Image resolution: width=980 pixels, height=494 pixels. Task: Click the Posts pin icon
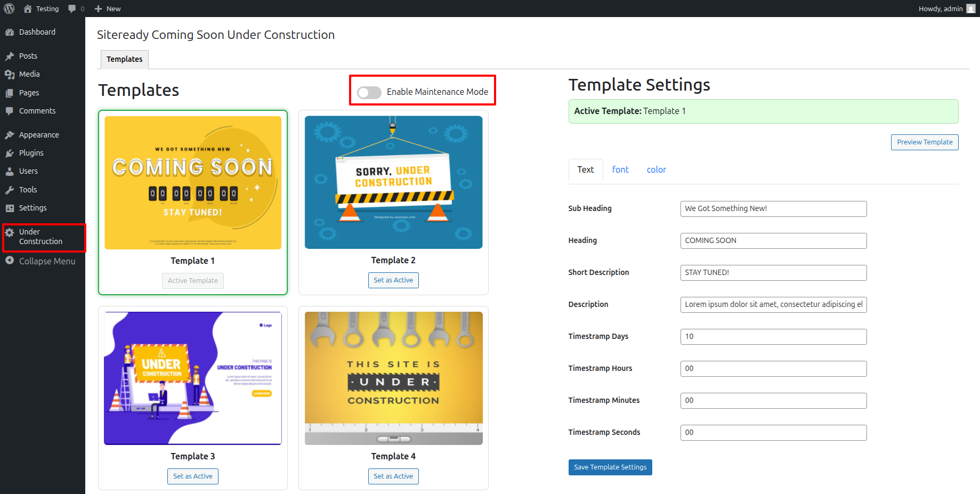click(x=10, y=56)
